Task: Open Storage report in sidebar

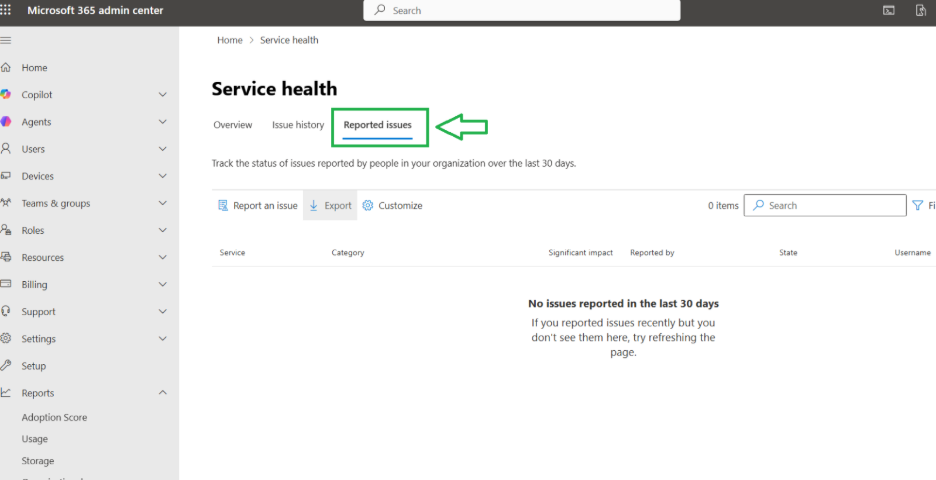Action: click(x=38, y=461)
